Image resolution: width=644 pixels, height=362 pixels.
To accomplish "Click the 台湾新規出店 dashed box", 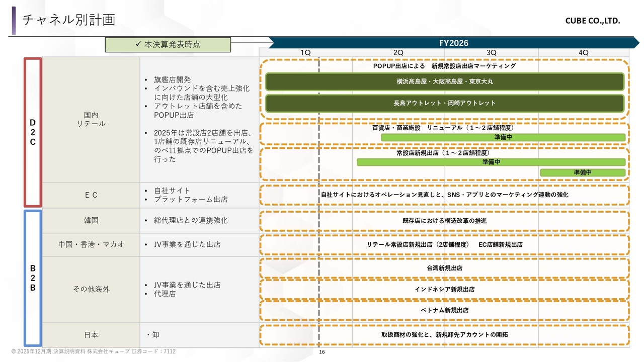I will click(444, 268).
